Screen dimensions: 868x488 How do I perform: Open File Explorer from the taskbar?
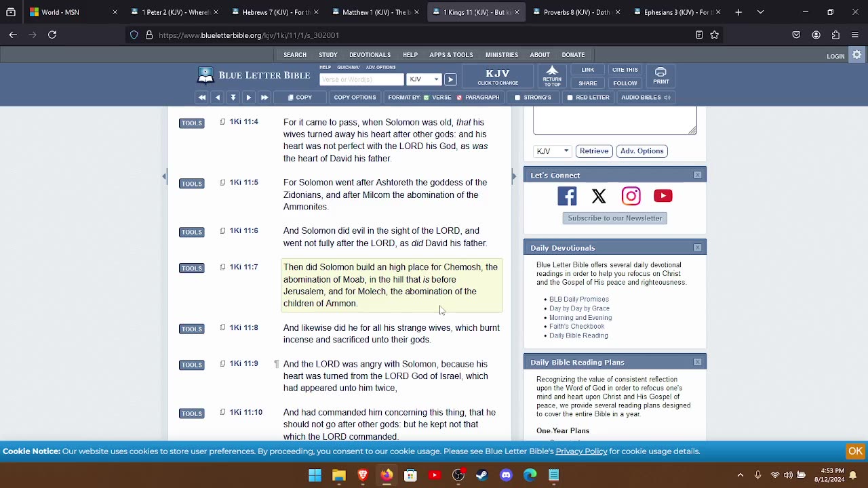338,475
